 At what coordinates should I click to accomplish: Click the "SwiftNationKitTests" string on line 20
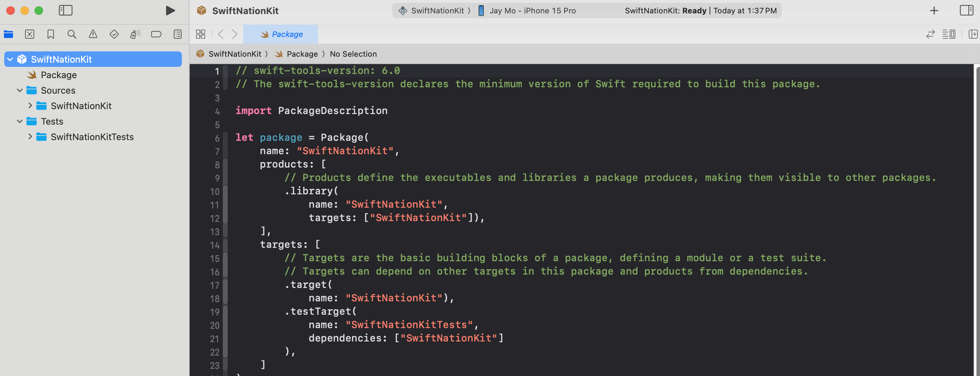409,325
